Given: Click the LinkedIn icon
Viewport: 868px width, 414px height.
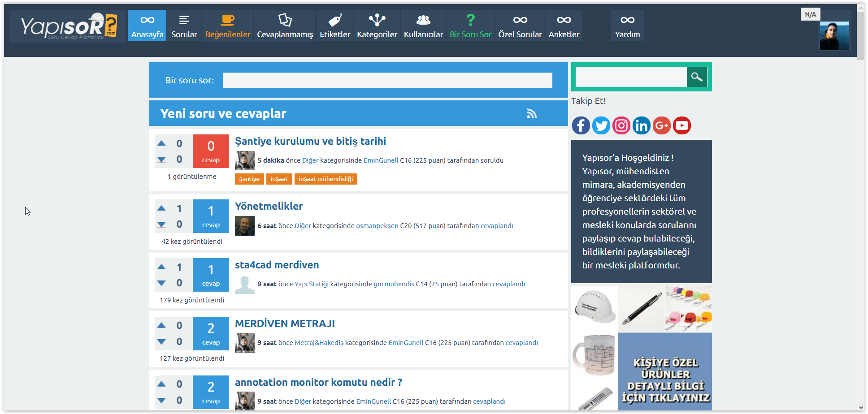Looking at the screenshot, I should tap(641, 125).
